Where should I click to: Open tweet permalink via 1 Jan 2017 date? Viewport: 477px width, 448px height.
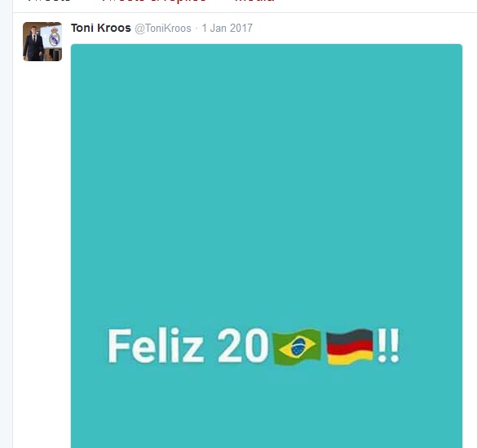pos(227,28)
